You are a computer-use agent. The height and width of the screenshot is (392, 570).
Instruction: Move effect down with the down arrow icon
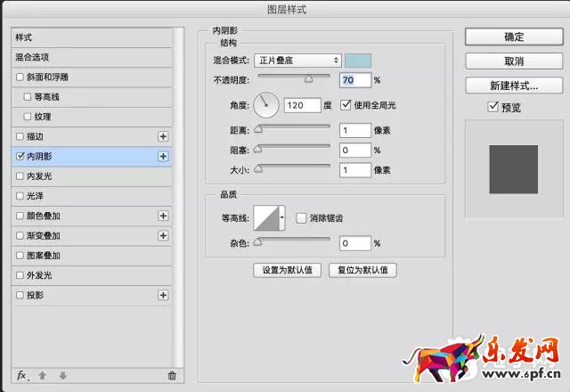tap(62, 376)
